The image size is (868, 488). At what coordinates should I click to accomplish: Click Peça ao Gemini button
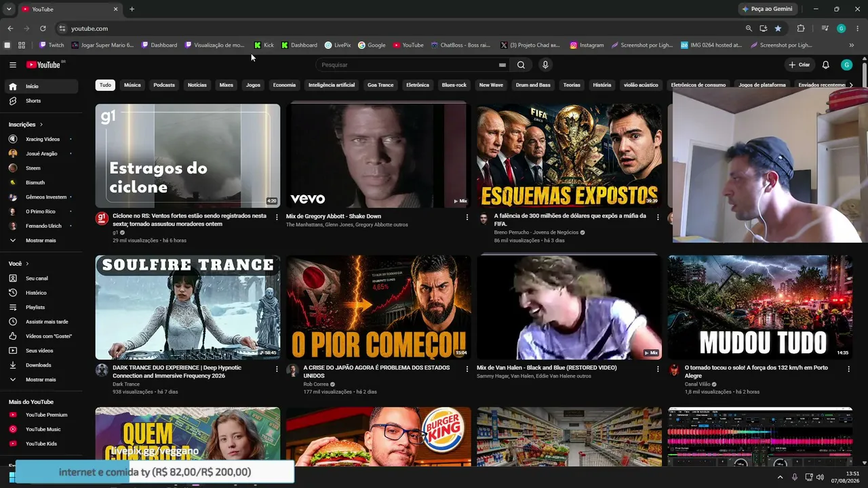768,9
